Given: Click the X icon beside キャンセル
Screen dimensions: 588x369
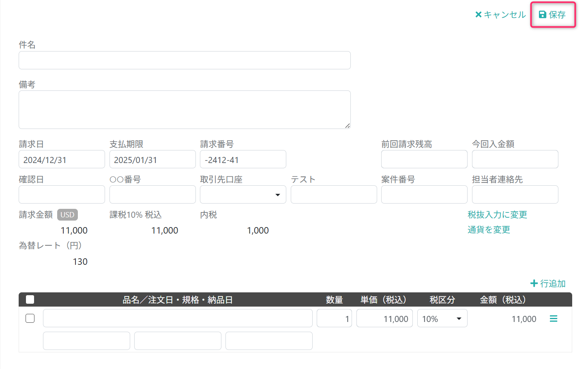Looking at the screenshot, I should (478, 15).
